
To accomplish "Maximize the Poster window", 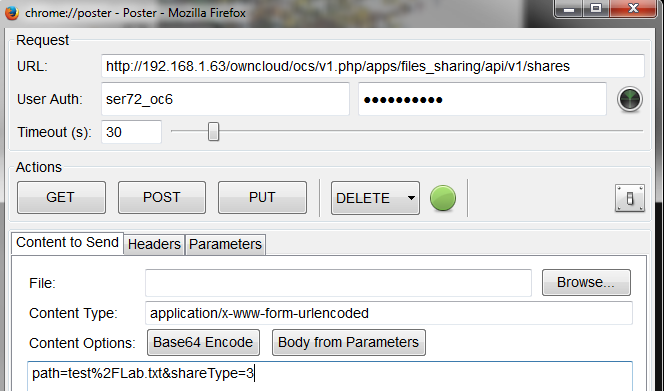I will click(596, 8).
